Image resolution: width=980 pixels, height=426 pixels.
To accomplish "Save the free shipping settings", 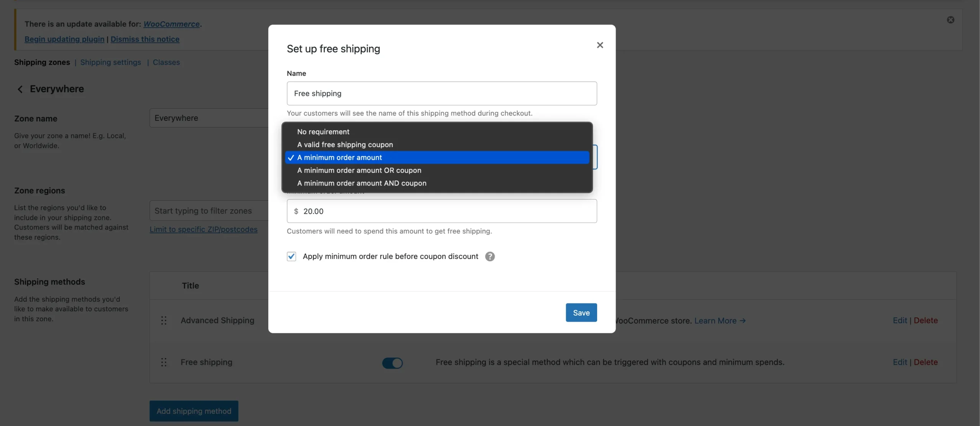I will click(x=581, y=313).
